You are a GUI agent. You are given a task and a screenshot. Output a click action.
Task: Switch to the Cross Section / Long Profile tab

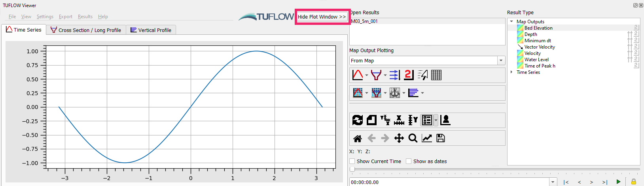[86, 30]
